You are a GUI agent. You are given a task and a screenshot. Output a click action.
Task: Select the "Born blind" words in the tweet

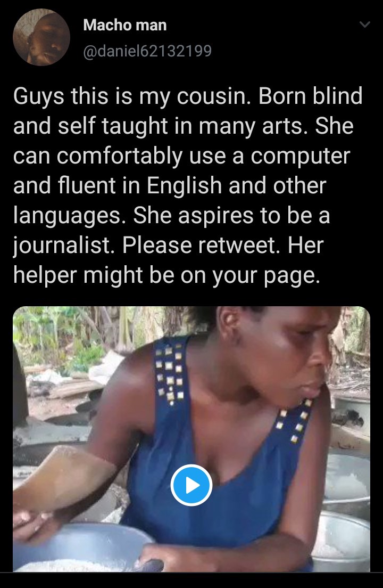click(310, 96)
